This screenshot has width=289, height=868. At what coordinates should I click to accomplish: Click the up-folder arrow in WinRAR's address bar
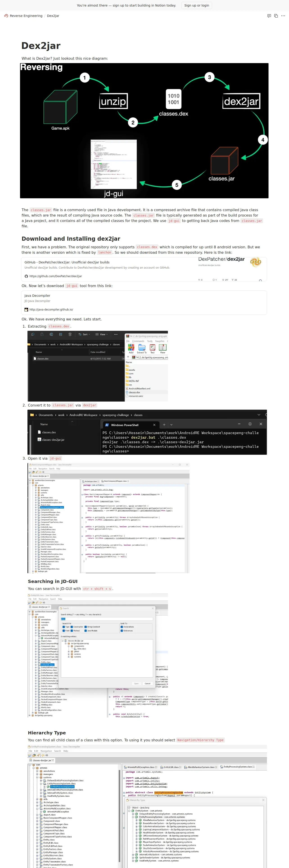click(x=128, y=357)
